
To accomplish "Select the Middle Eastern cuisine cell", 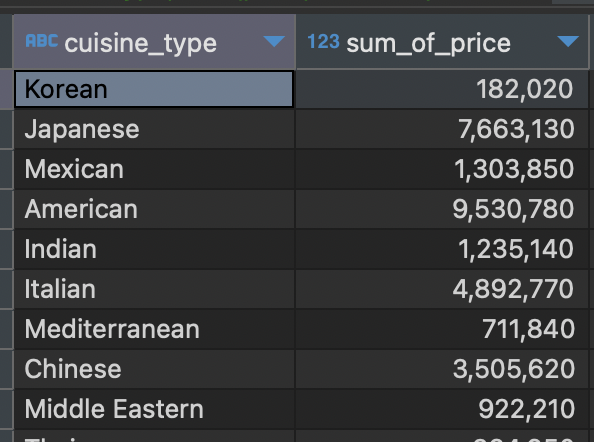I will (154, 409).
